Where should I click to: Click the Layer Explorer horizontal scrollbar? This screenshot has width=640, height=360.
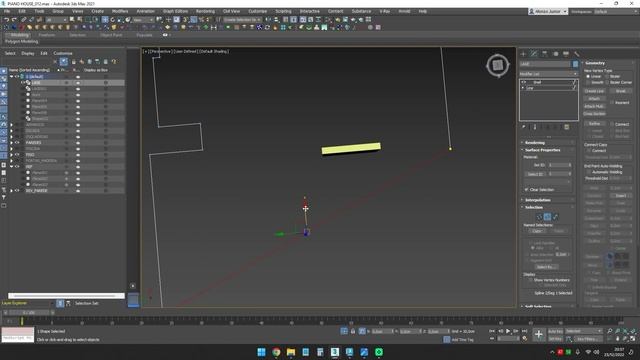pos(66,296)
